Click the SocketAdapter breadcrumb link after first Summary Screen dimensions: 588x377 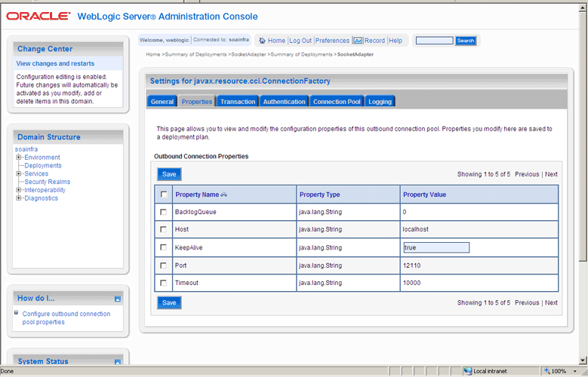pos(248,54)
